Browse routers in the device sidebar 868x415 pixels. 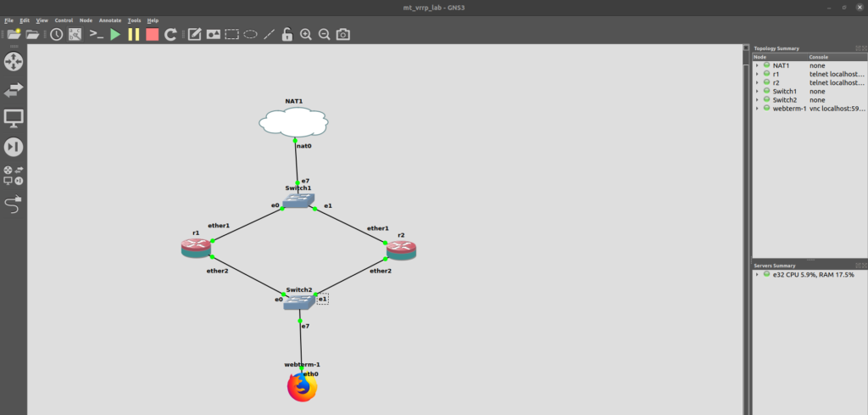pos(14,61)
